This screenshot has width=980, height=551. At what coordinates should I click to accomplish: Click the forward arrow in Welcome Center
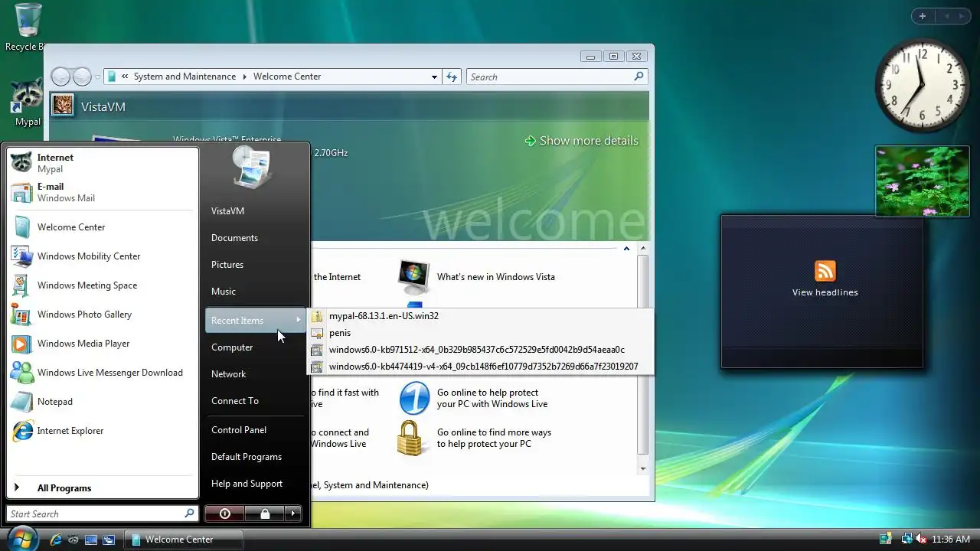tap(82, 77)
